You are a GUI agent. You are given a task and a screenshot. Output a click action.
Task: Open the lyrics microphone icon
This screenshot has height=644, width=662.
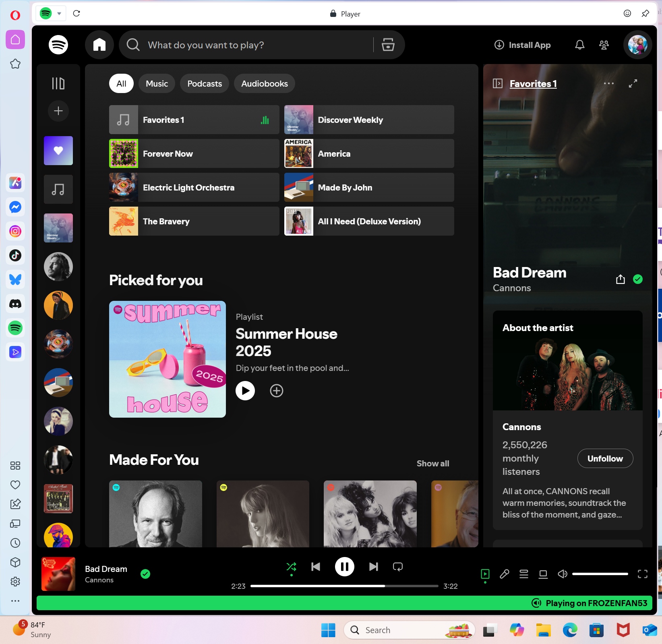505,574
